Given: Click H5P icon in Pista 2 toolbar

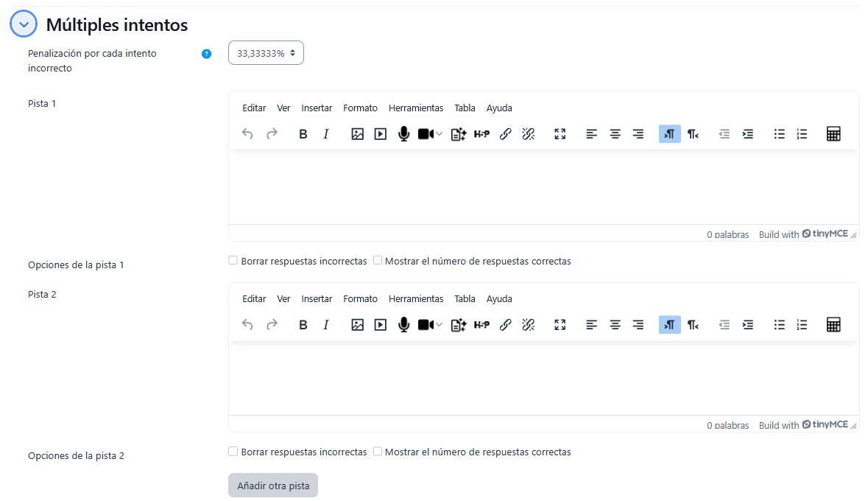Looking at the screenshot, I should coord(481,325).
